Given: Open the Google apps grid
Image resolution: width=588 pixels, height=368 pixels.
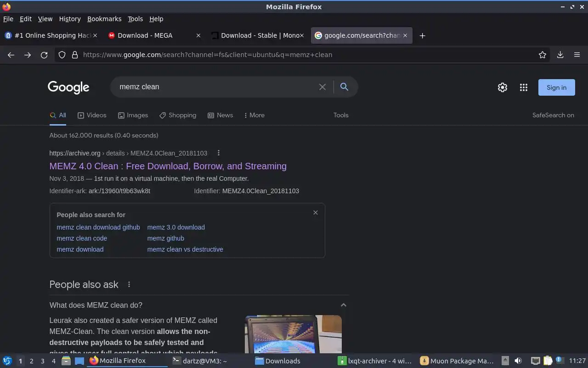Looking at the screenshot, I should [523, 87].
